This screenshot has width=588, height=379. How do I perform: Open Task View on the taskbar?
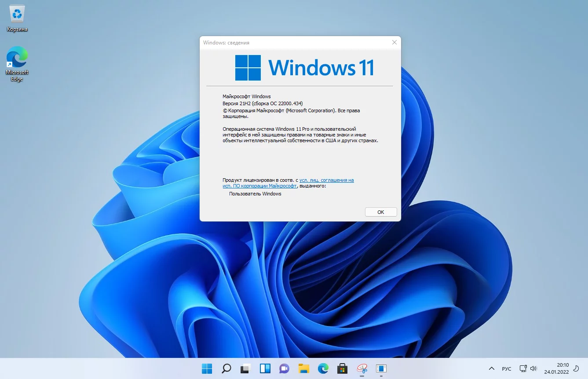pyautogui.click(x=245, y=368)
